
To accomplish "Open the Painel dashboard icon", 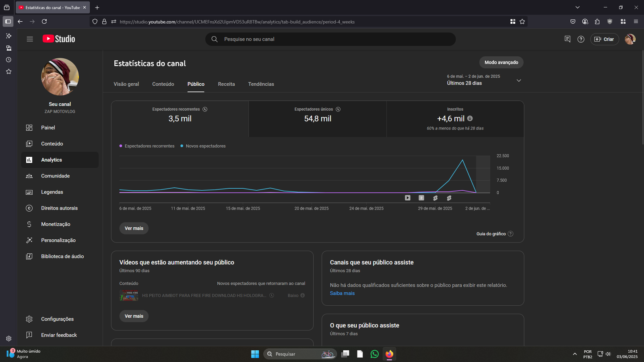I will coord(29,128).
